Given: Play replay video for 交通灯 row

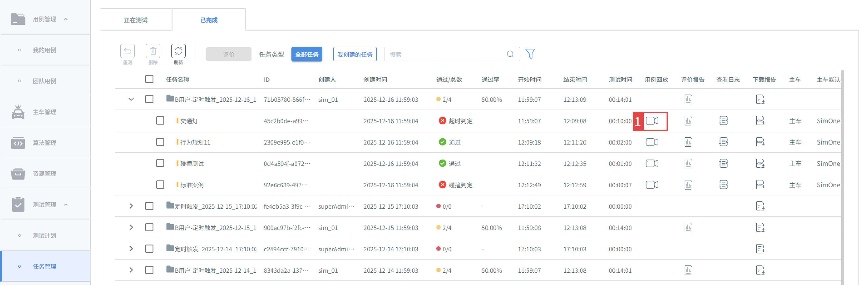Looking at the screenshot, I should coord(652,121).
